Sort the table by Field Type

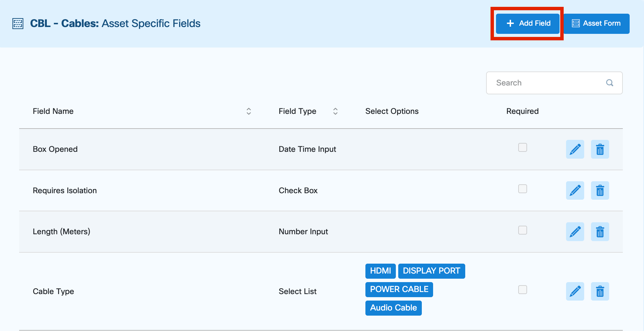point(335,111)
